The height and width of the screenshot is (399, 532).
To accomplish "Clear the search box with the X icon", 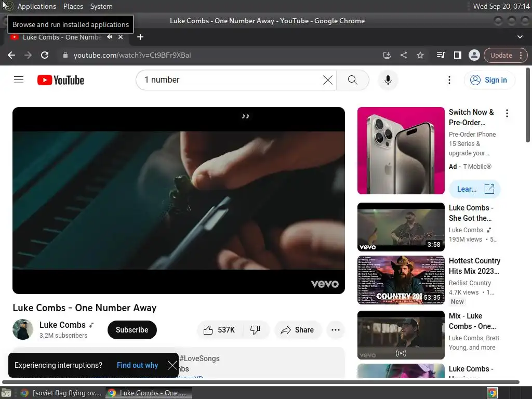I will tap(327, 80).
